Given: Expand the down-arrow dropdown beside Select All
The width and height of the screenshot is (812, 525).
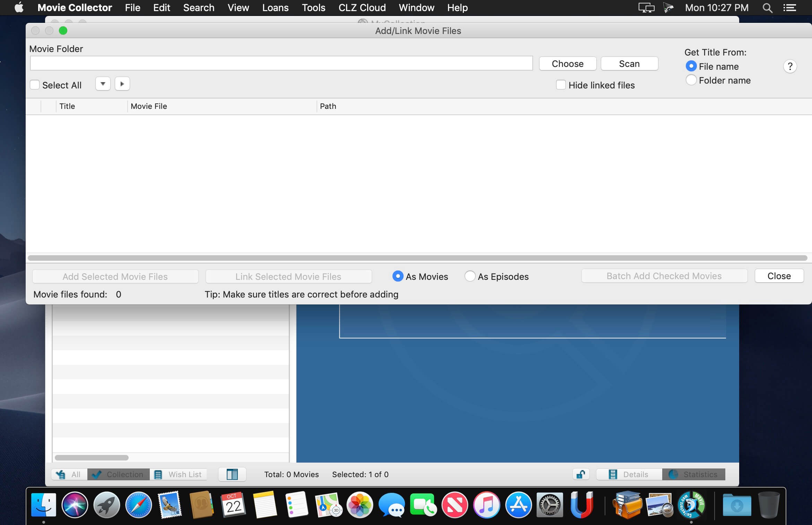Looking at the screenshot, I should [x=103, y=84].
